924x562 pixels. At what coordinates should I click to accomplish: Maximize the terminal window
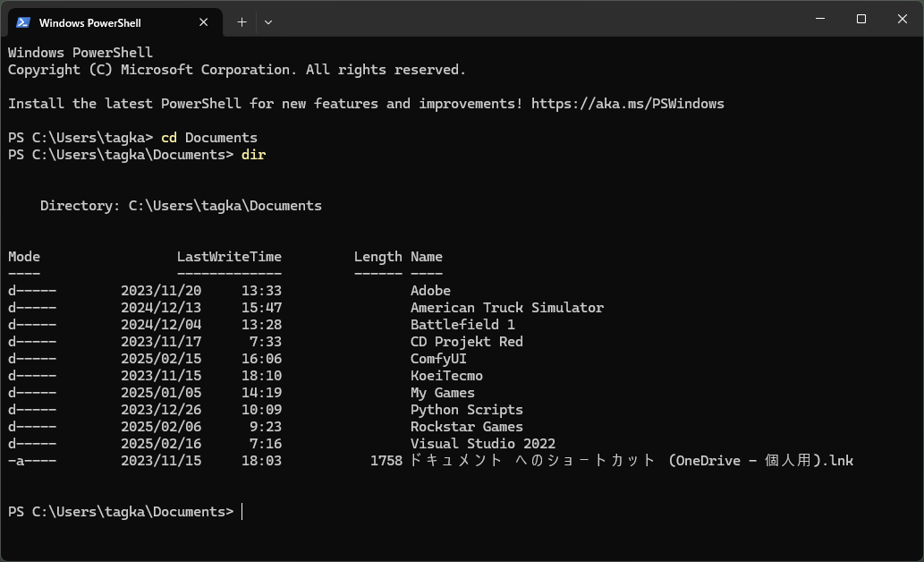click(861, 19)
